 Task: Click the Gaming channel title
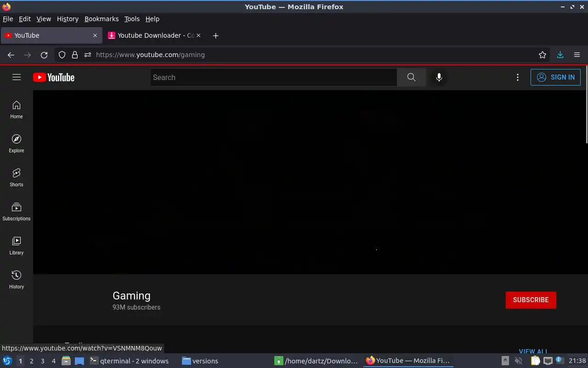[x=131, y=296]
